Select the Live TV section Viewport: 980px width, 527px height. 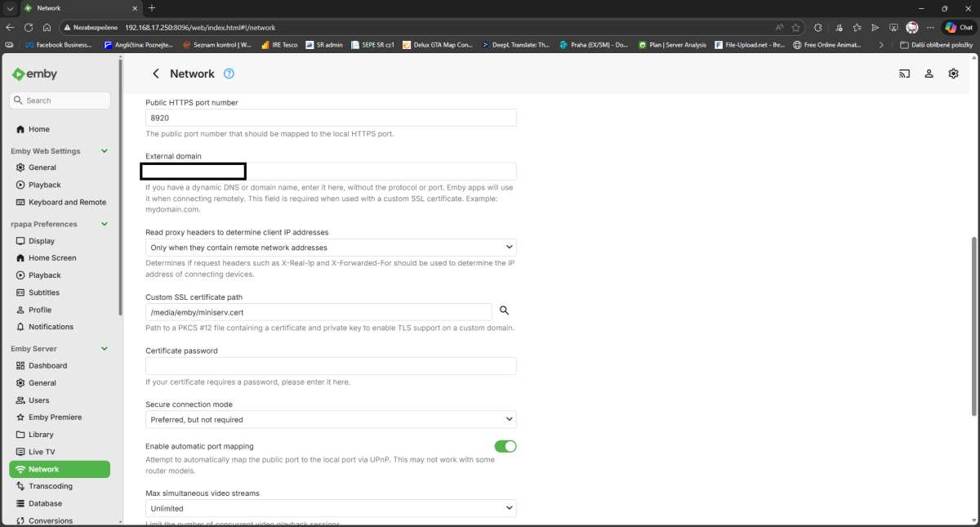[42, 451]
